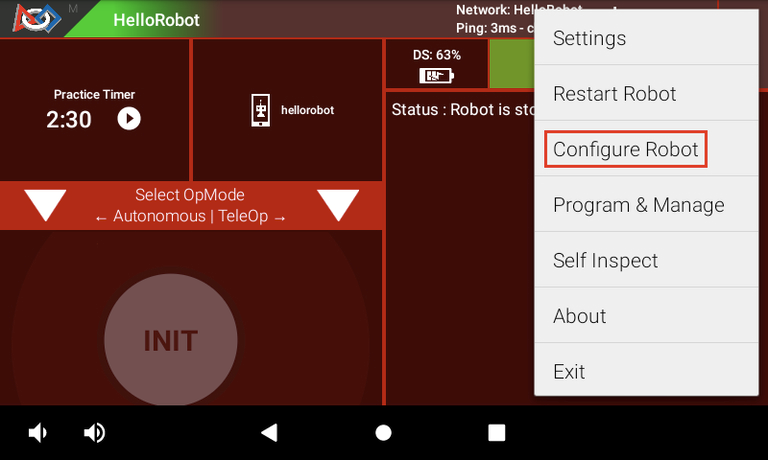This screenshot has height=460, width=768.
Task: Tap the robot phone icon
Action: click(x=260, y=110)
